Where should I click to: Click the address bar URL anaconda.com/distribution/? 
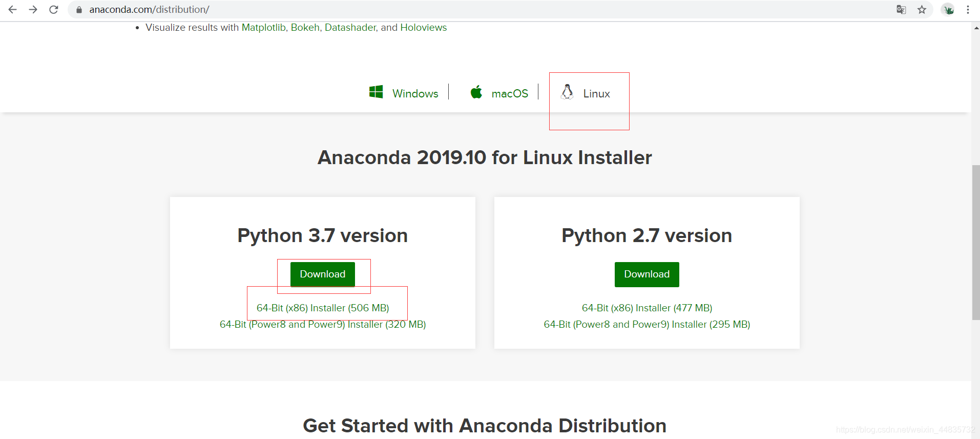pos(149,9)
